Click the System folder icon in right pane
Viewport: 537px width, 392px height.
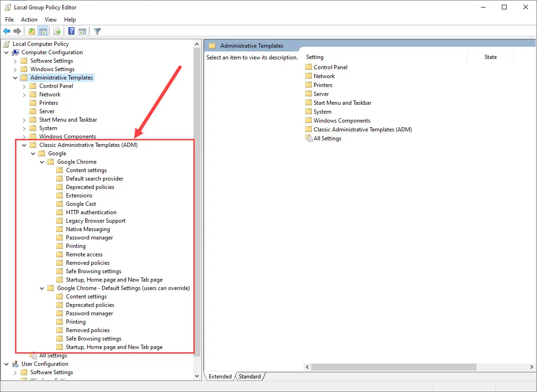pos(309,111)
